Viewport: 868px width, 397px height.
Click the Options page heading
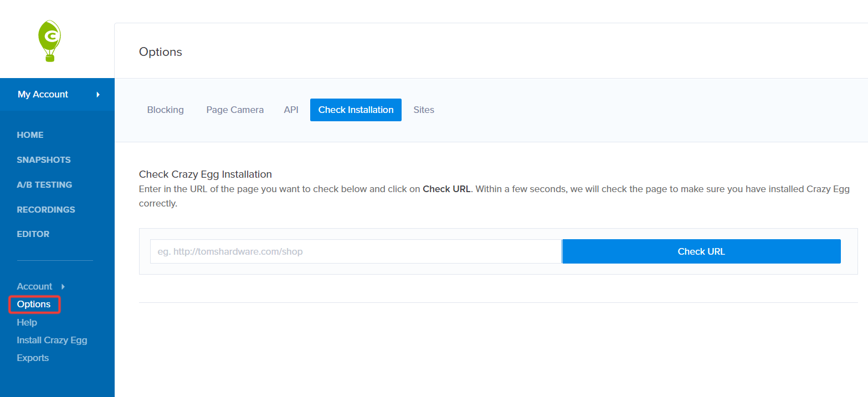161,52
